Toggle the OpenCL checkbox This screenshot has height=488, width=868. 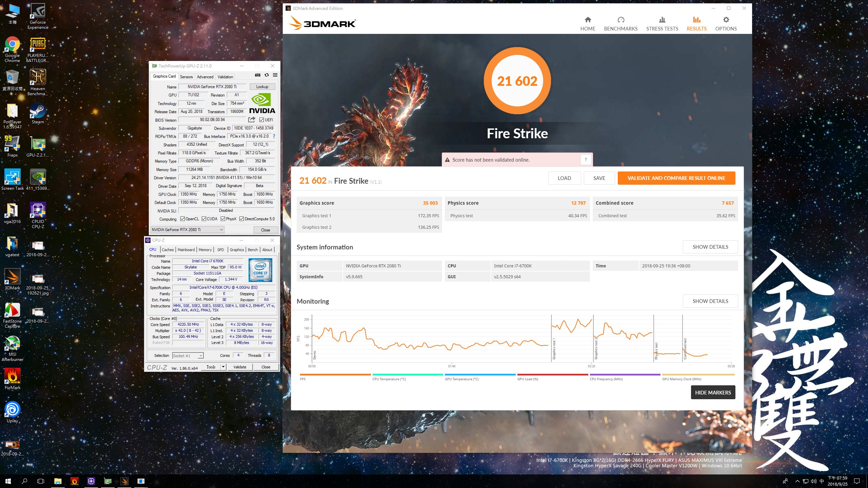tap(182, 219)
